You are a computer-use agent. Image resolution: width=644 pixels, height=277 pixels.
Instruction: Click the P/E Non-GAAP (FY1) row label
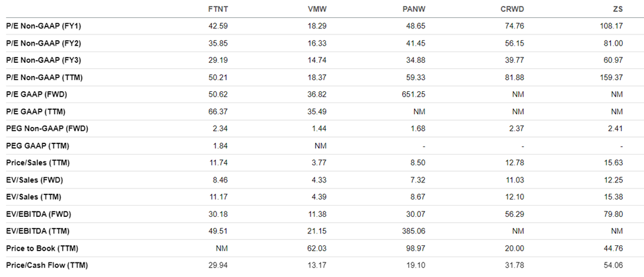coord(44,26)
